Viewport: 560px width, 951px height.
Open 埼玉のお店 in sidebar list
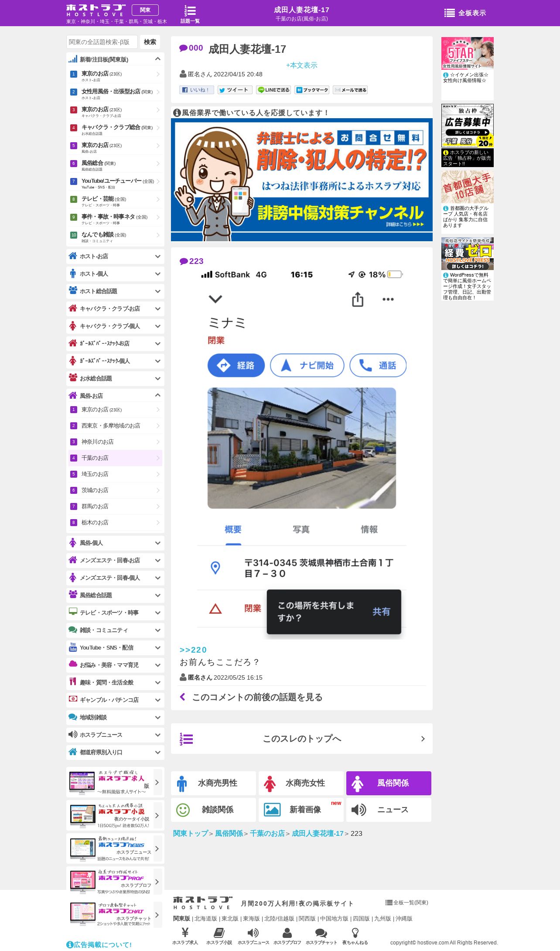pos(115,474)
